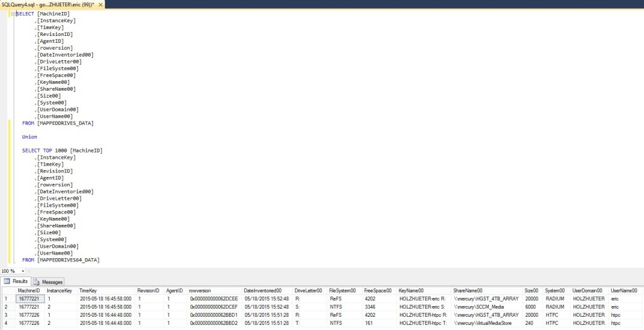Screen dimensions: 644x330
Task: Select the MachineID column header
Action: 29,290
